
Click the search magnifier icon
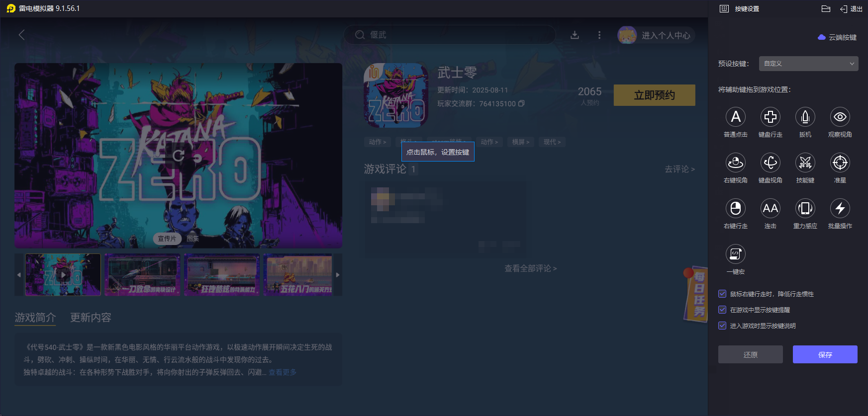coord(360,35)
